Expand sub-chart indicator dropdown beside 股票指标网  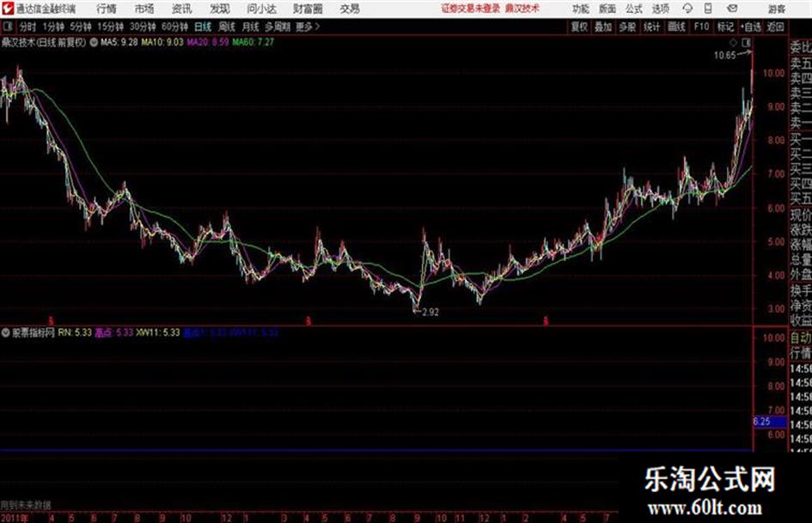pyautogui.click(x=5, y=332)
